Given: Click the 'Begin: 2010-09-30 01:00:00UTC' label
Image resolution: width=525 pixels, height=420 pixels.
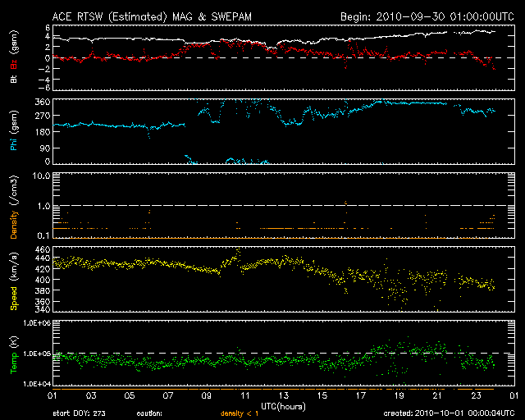Looking at the screenshot, I should pyautogui.click(x=427, y=16).
